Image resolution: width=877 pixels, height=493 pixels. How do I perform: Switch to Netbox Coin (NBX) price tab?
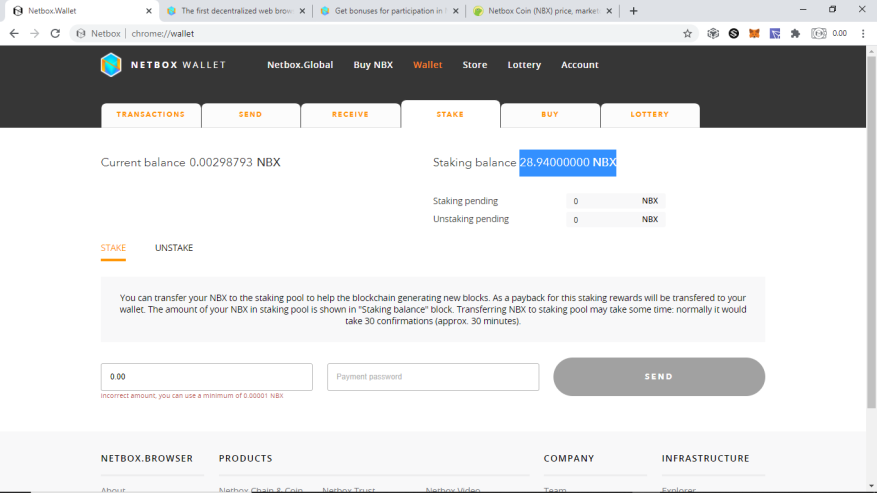(542, 11)
